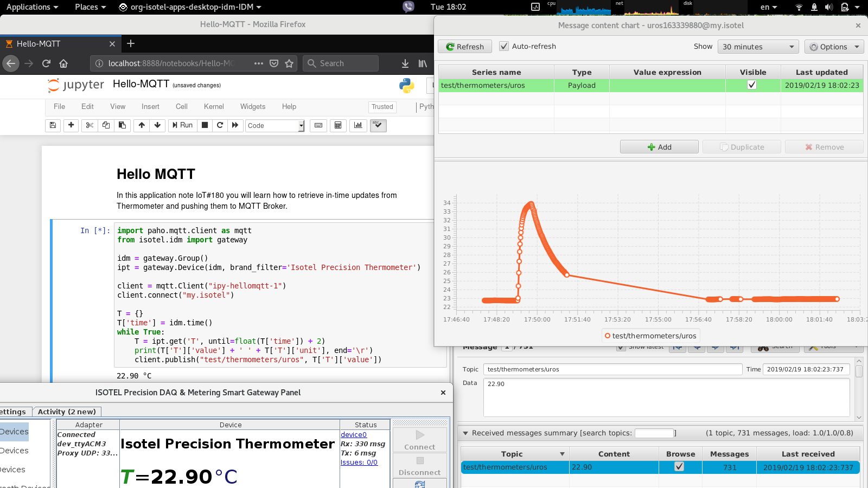Open the Jupyter Insert menu
The height and width of the screenshot is (488, 868).
150,106
